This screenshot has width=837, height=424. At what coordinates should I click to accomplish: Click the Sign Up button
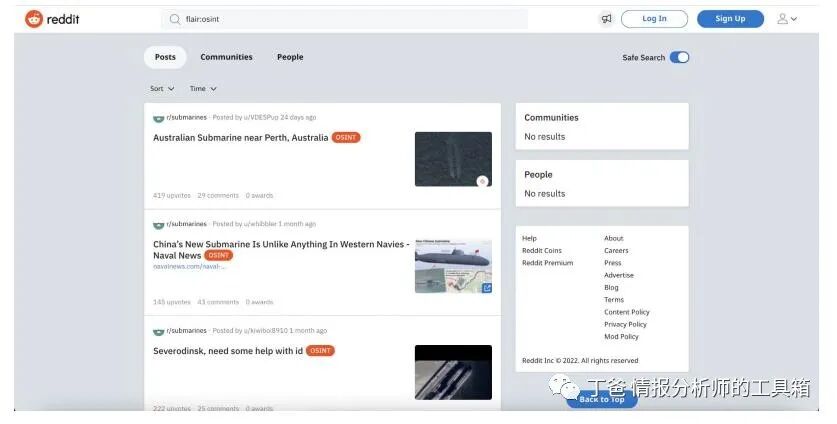click(730, 19)
